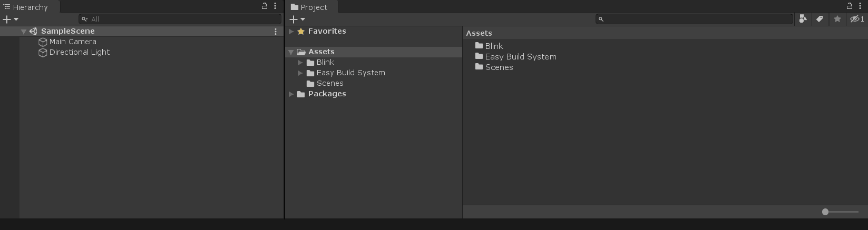868x230 pixels.
Task: Click the Project panel search field
Action: 696,19
